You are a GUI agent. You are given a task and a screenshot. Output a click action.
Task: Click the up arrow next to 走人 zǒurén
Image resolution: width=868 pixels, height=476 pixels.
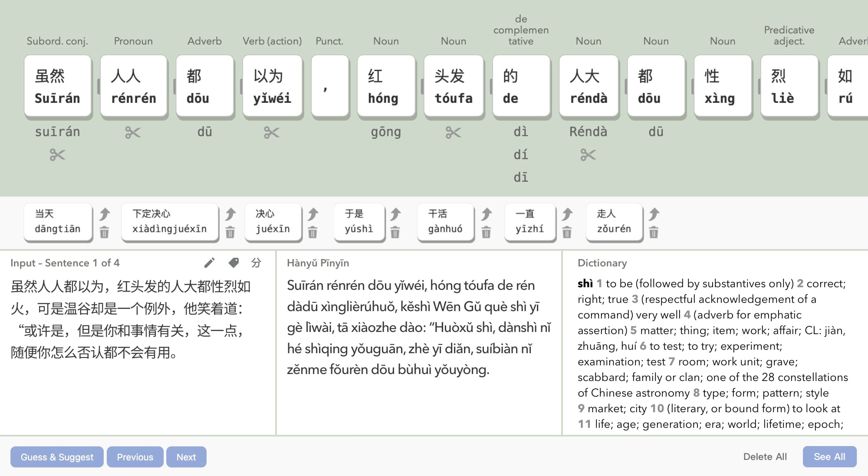click(x=654, y=214)
